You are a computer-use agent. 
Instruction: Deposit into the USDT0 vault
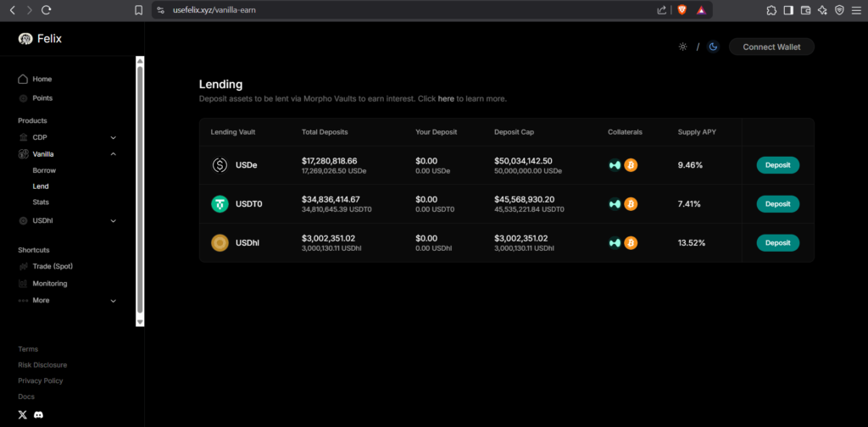[x=778, y=203]
